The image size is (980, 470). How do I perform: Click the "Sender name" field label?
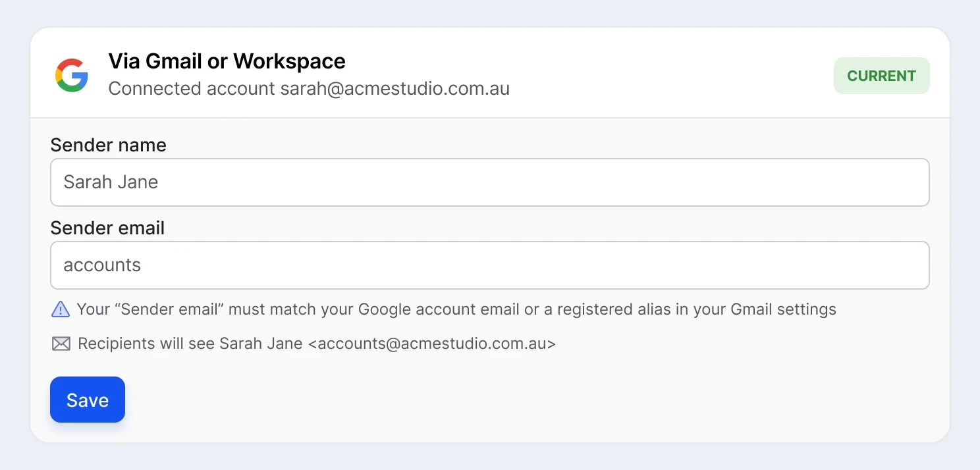click(108, 145)
